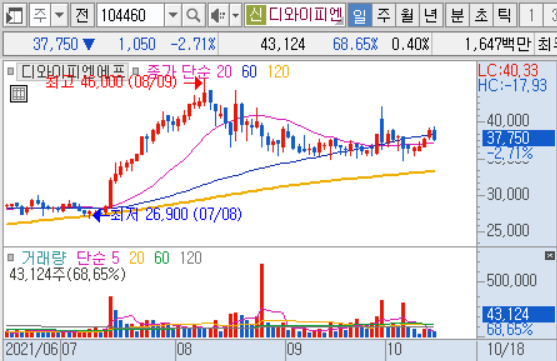Click the 10/18 current date label
Image resolution: width=557 pixels, height=361 pixels.
[x=506, y=349]
